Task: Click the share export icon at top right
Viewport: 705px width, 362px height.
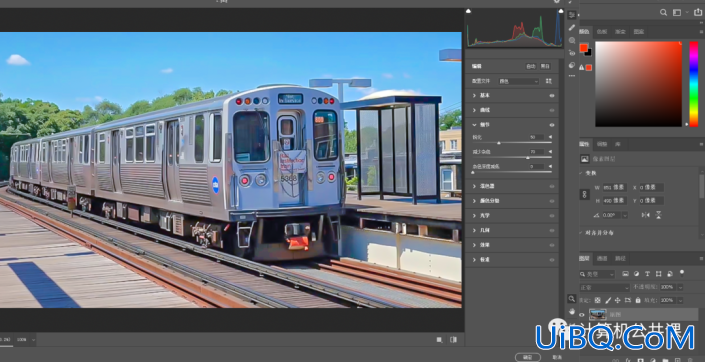Action: pos(698,13)
